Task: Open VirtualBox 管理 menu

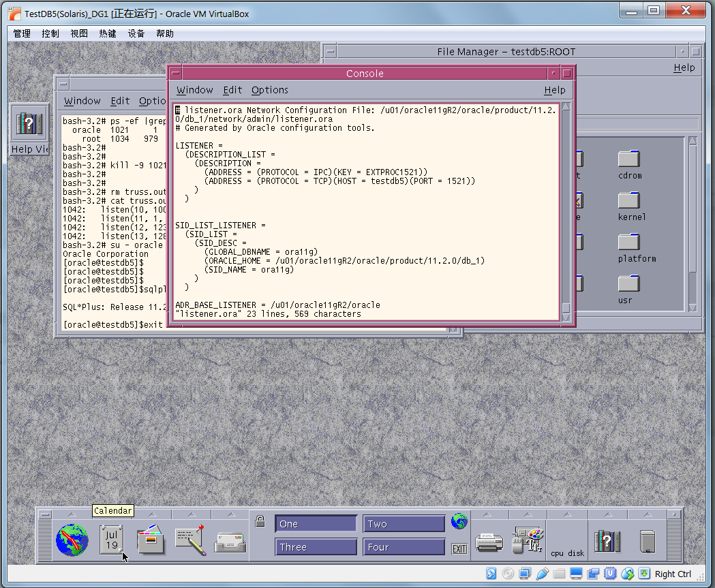Action: click(x=22, y=33)
